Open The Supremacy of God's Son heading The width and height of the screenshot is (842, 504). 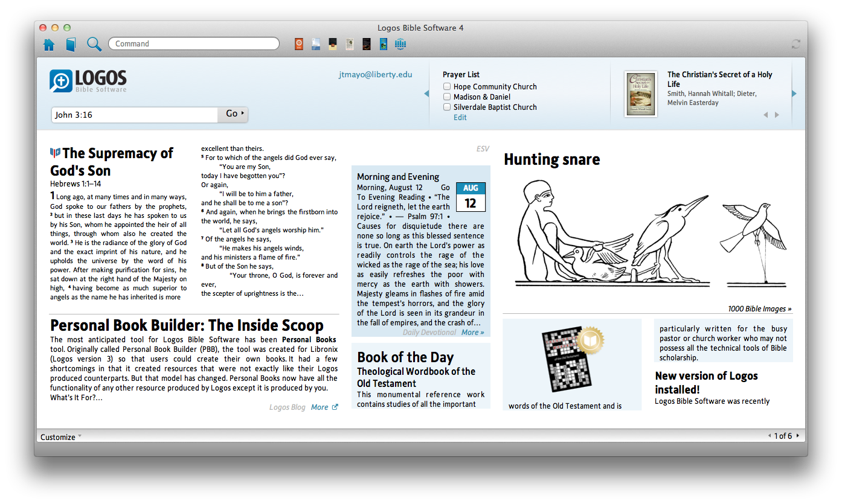coord(112,162)
